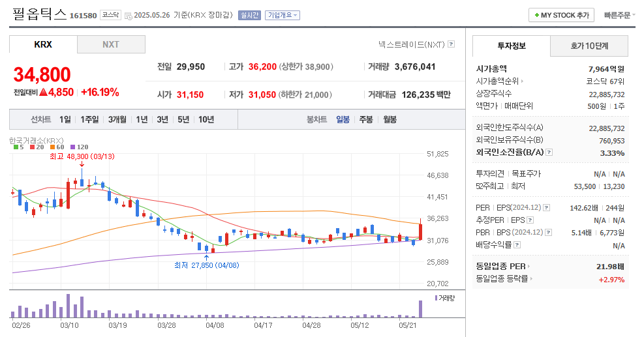Show the 3개월 line chart
Viewport: 644px width, 337px height.
point(117,119)
